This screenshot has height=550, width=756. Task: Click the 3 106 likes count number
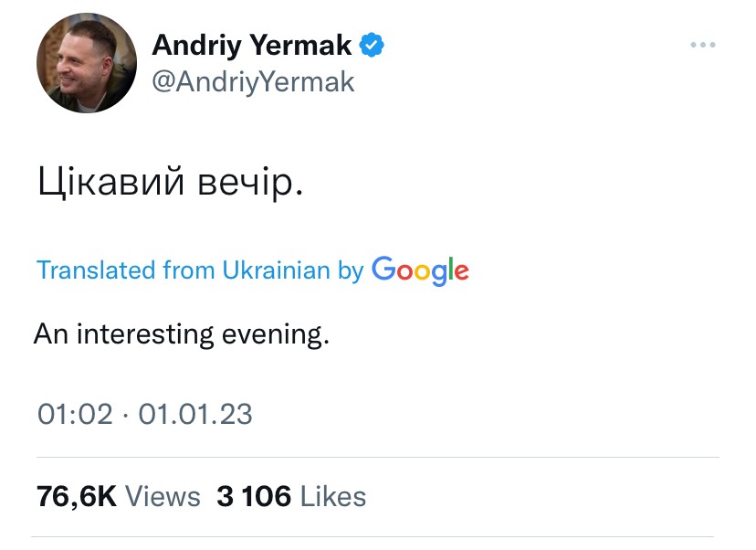tap(254, 496)
